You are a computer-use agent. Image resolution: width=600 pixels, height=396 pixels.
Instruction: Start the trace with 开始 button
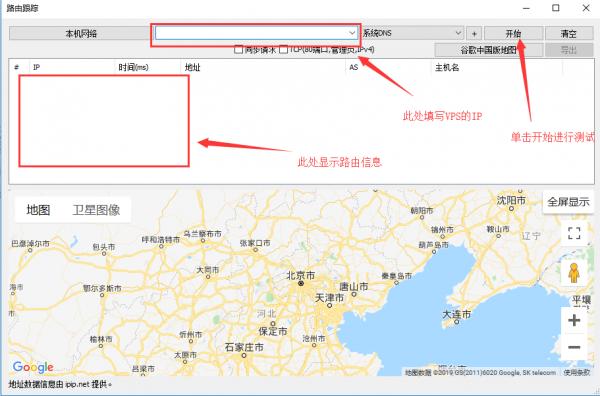point(514,34)
